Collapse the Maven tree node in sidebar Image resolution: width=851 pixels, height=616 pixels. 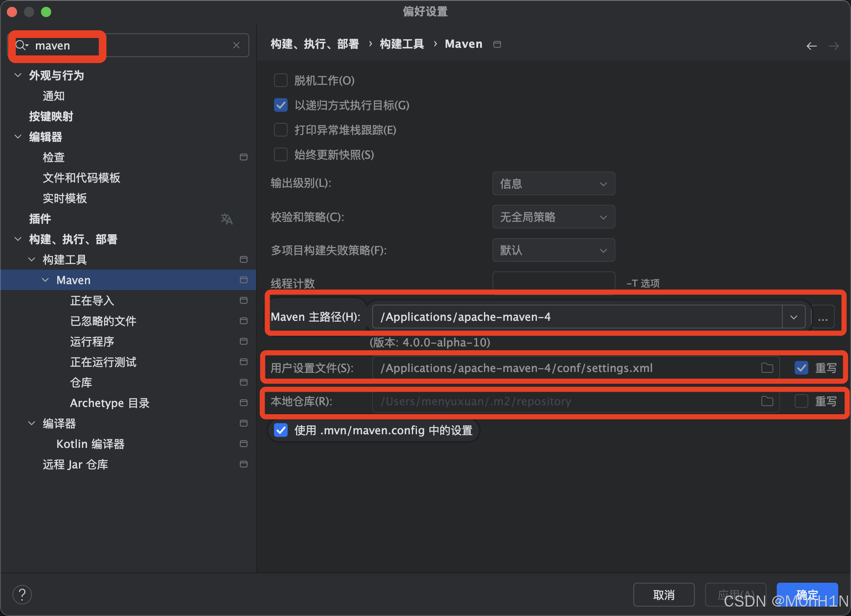45,280
